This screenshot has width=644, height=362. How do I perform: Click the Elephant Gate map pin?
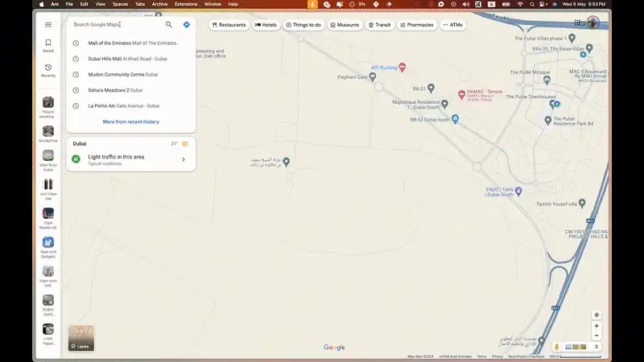tap(373, 76)
